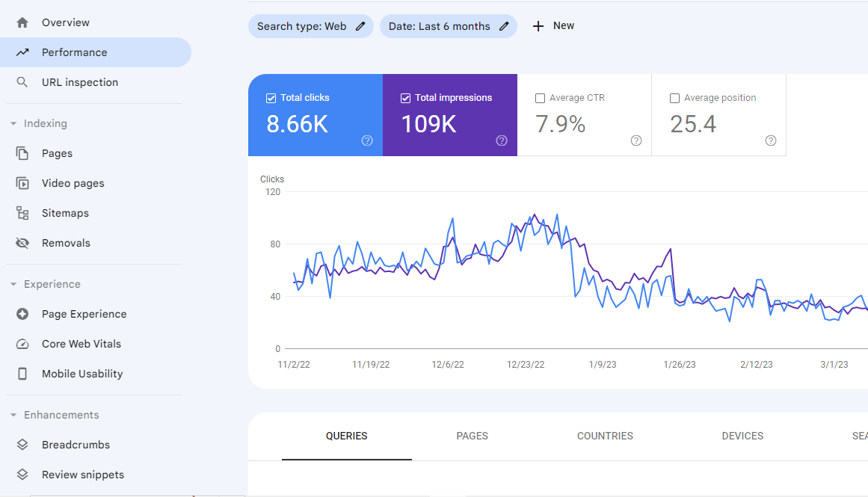Switch to the PAGES tab
Screen dimensions: 868x497
pos(473,436)
